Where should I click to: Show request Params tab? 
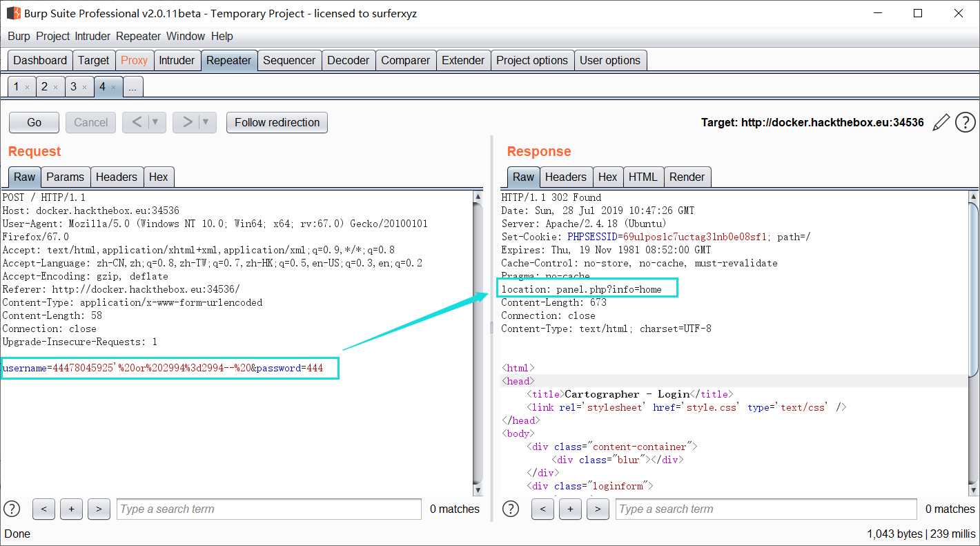click(65, 177)
